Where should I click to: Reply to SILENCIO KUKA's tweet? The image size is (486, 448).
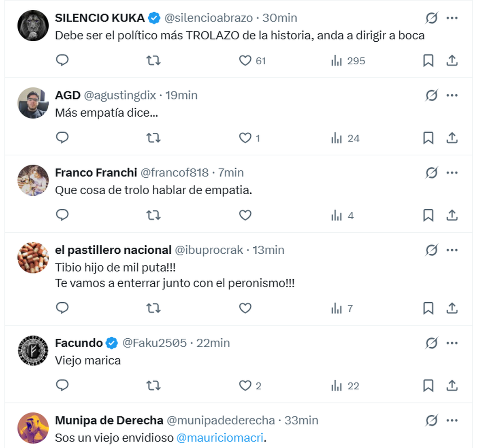pyautogui.click(x=62, y=60)
